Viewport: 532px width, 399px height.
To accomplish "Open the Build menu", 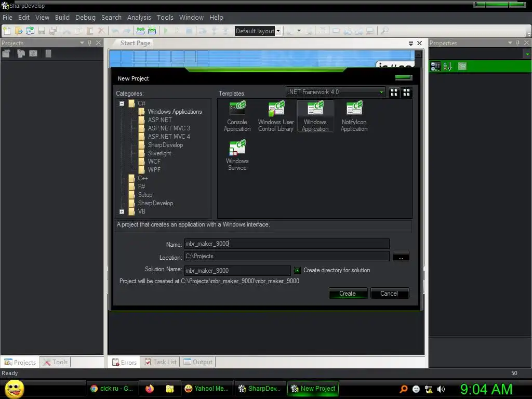I will [x=62, y=17].
